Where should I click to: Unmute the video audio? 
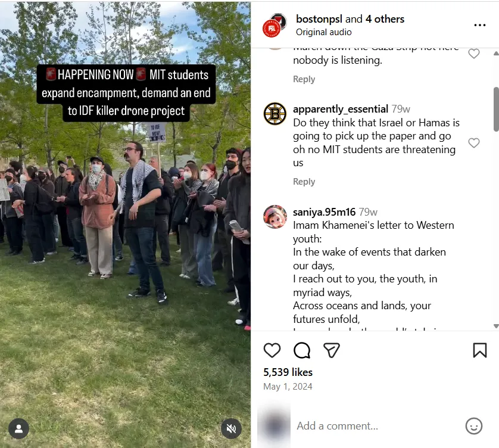click(x=232, y=428)
